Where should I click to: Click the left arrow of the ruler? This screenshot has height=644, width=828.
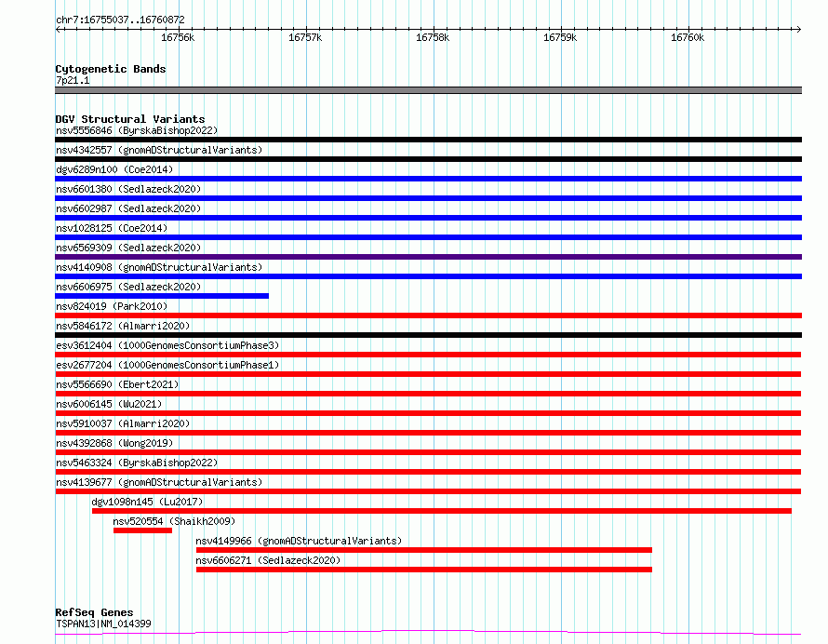tap(59, 29)
